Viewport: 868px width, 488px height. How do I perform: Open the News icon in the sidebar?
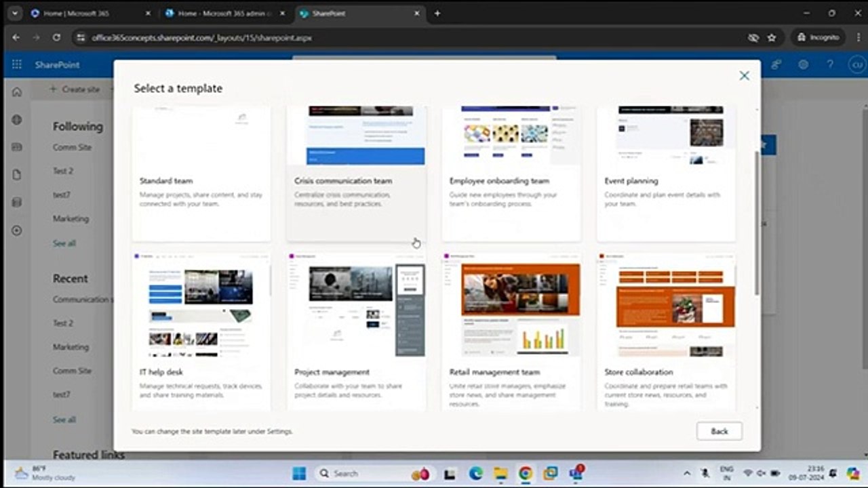(17, 147)
